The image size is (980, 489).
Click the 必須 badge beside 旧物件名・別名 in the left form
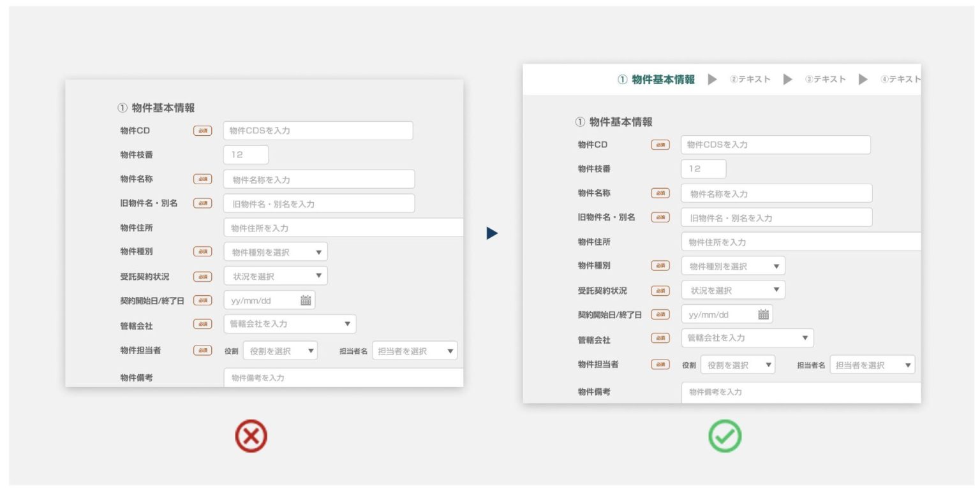pos(202,203)
